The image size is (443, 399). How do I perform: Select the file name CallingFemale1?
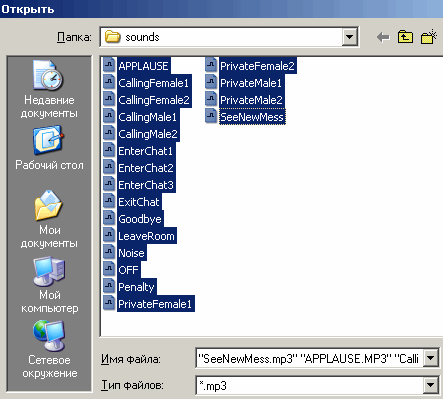coord(154,83)
